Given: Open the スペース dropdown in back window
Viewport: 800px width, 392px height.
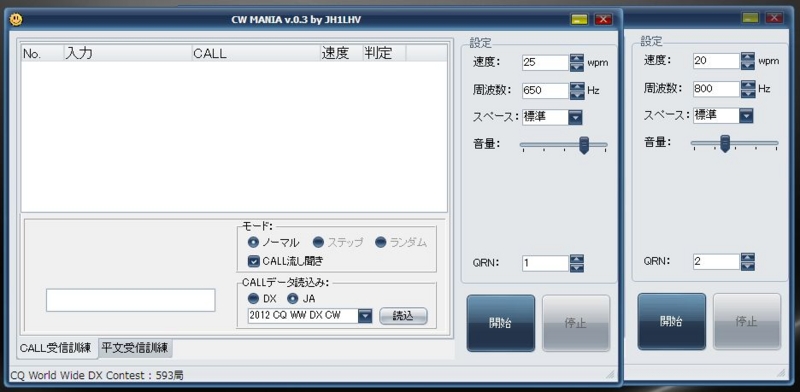Looking at the screenshot, I should point(746,116).
